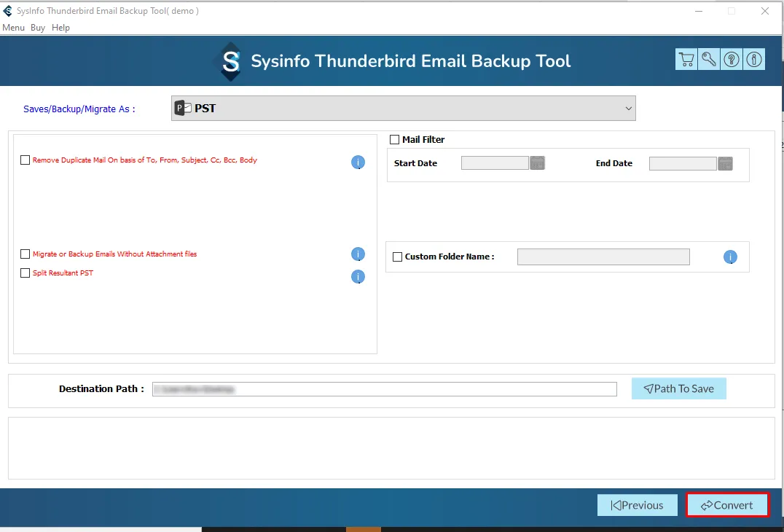Click the Convert button
784x532 pixels.
pyautogui.click(x=727, y=505)
